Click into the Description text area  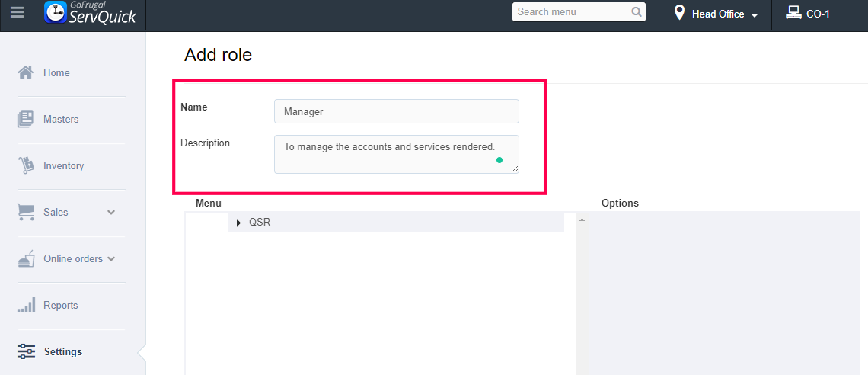pyautogui.click(x=396, y=154)
